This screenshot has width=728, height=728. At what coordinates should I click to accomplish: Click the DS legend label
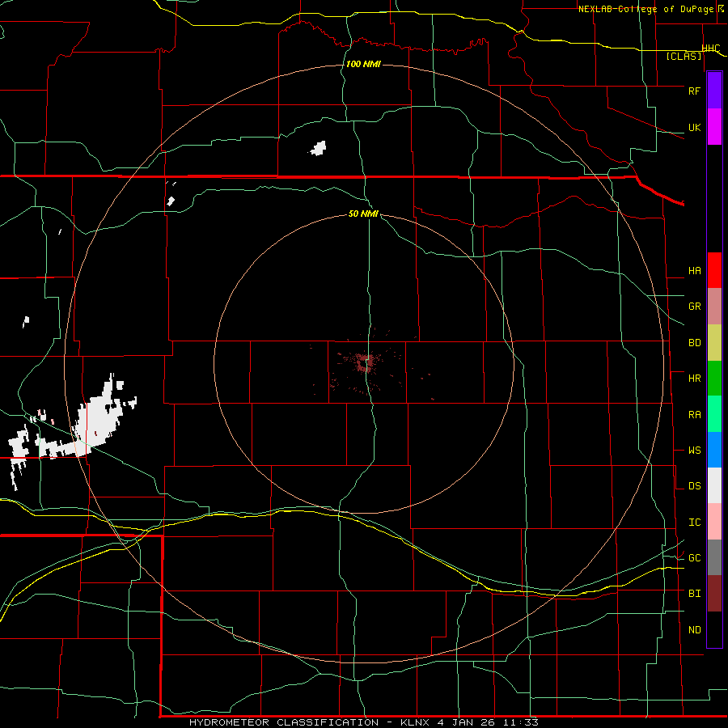[694, 486]
